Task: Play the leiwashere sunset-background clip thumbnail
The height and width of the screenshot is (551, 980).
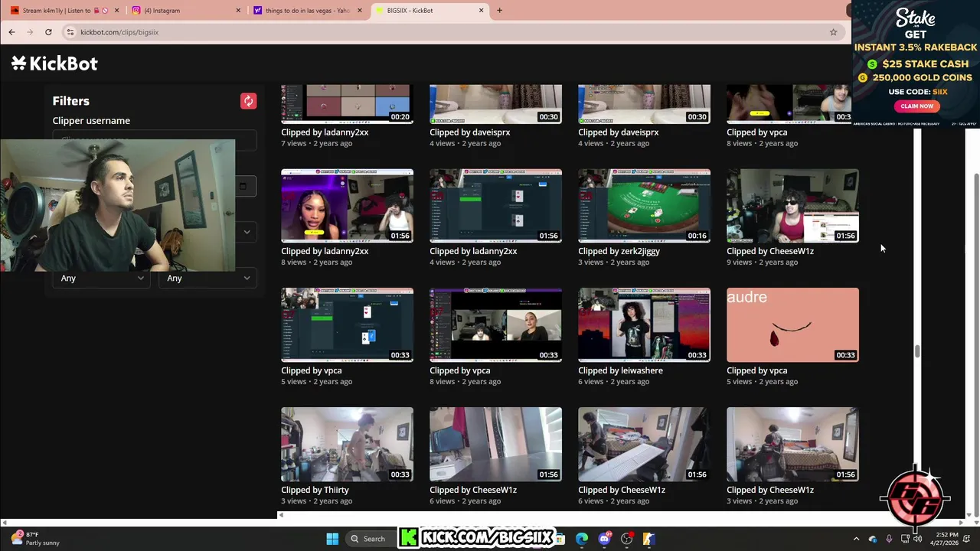Action: 644,325
